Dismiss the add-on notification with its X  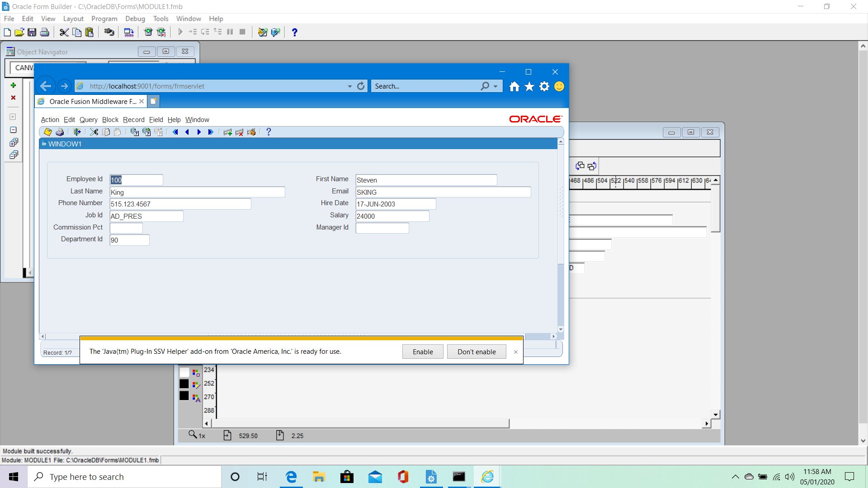coord(516,352)
